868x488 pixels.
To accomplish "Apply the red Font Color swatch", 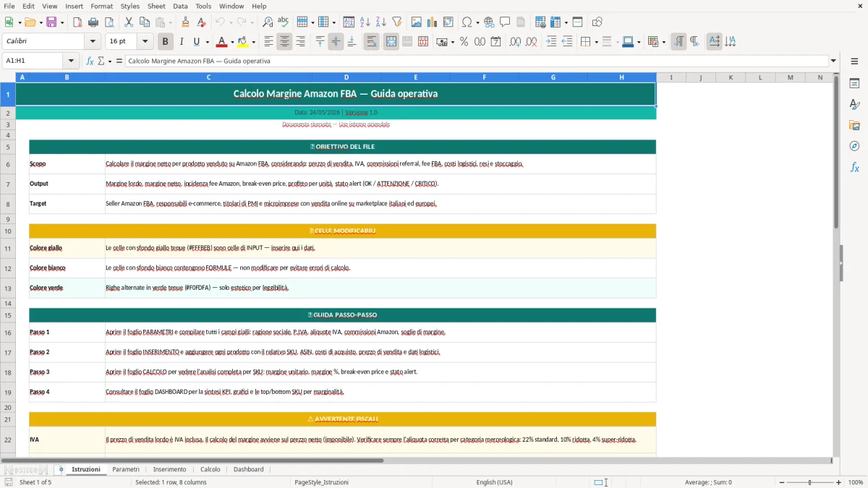I will 221,42.
